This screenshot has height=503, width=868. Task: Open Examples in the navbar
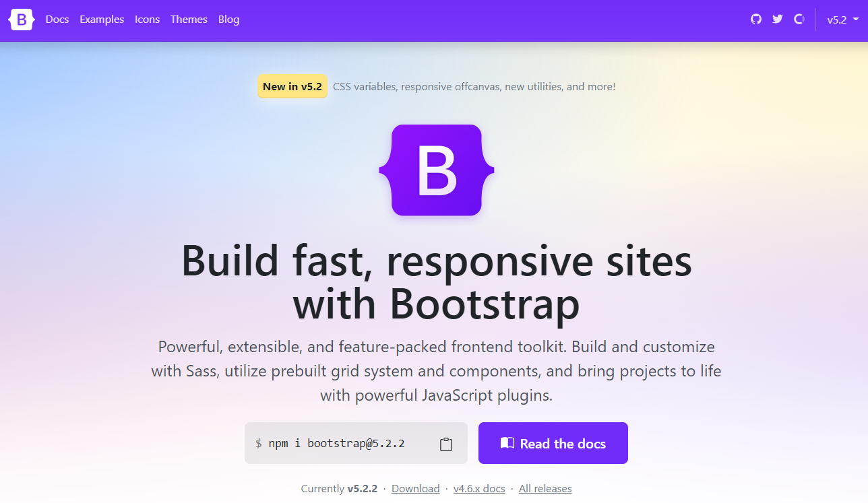tap(102, 20)
